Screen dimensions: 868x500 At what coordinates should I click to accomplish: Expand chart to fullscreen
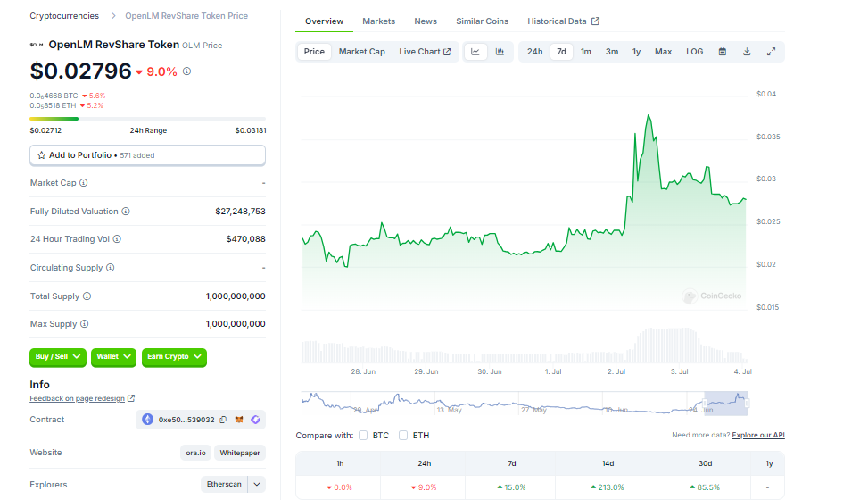[771, 52]
